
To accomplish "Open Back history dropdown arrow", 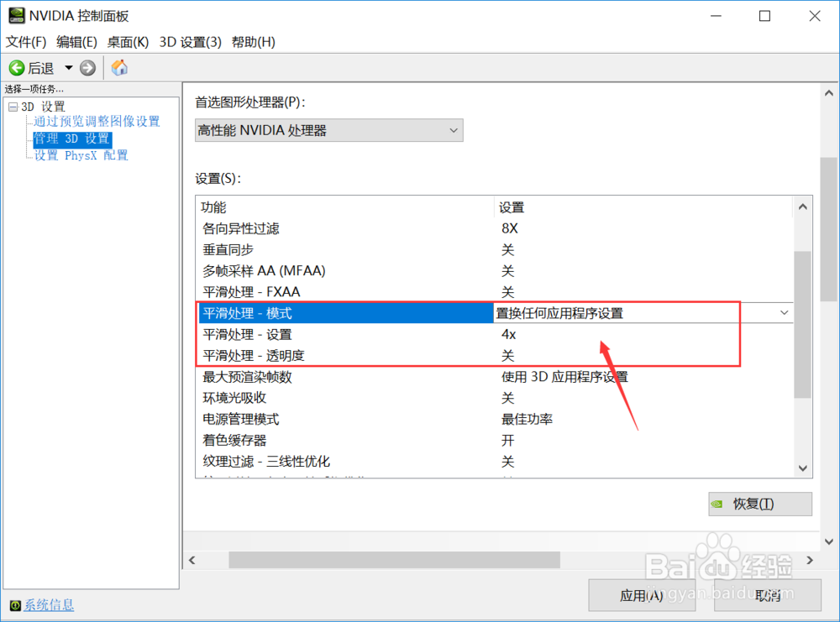I will tap(69, 68).
